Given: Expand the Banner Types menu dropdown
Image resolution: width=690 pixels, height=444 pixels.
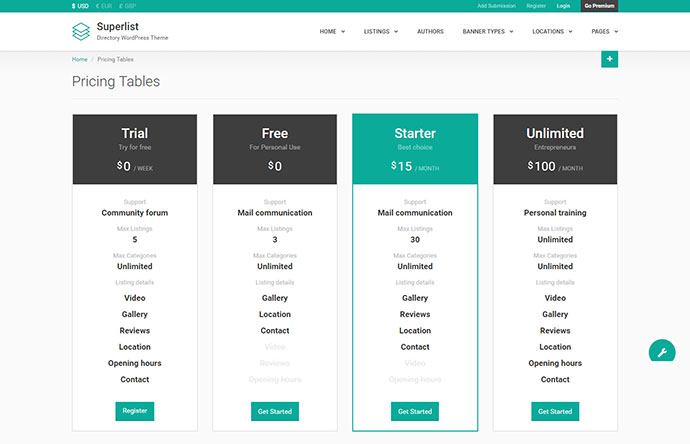Looking at the screenshot, I should click(488, 32).
